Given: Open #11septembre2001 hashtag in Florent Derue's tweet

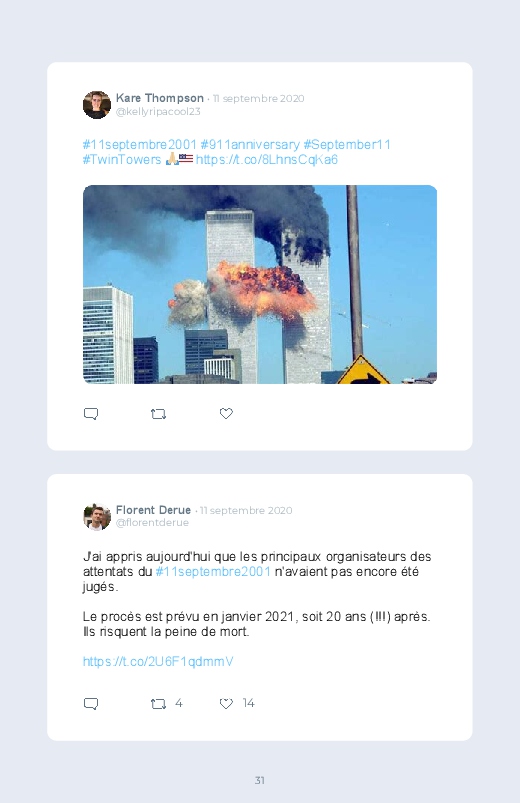Looking at the screenshot, I should pos(213,572).
